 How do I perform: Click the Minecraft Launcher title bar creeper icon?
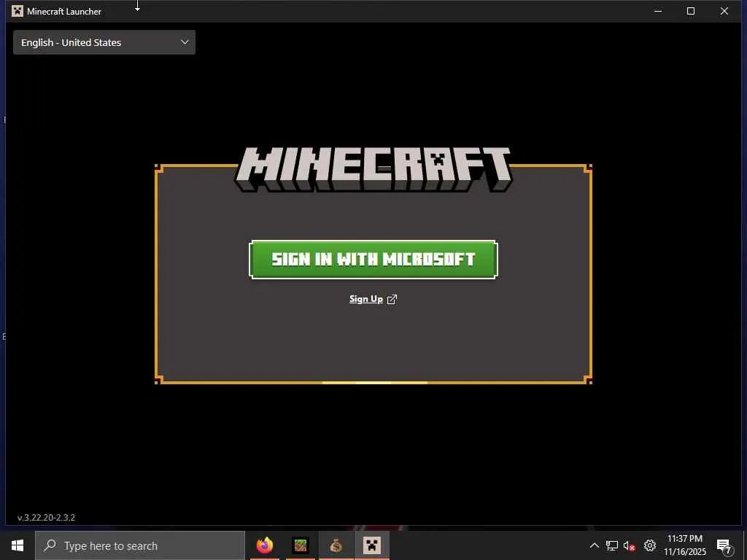coord(18,11)
